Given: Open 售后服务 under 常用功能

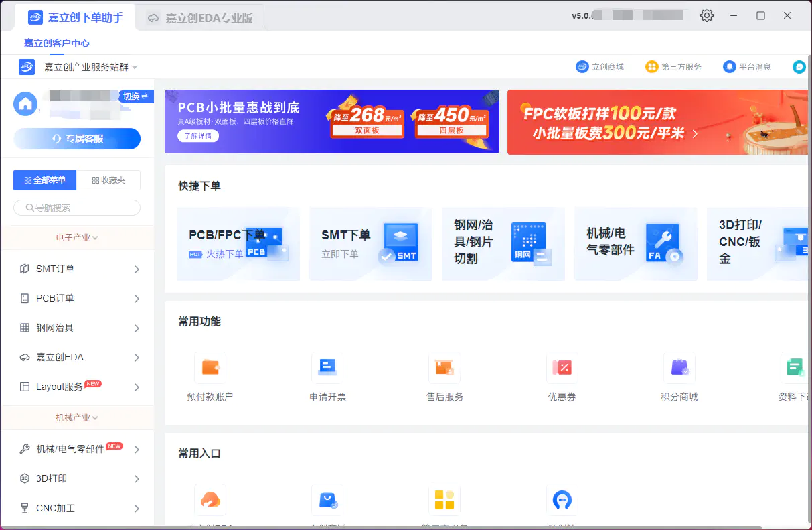Looking at the screenshot, I should point(444,375).
